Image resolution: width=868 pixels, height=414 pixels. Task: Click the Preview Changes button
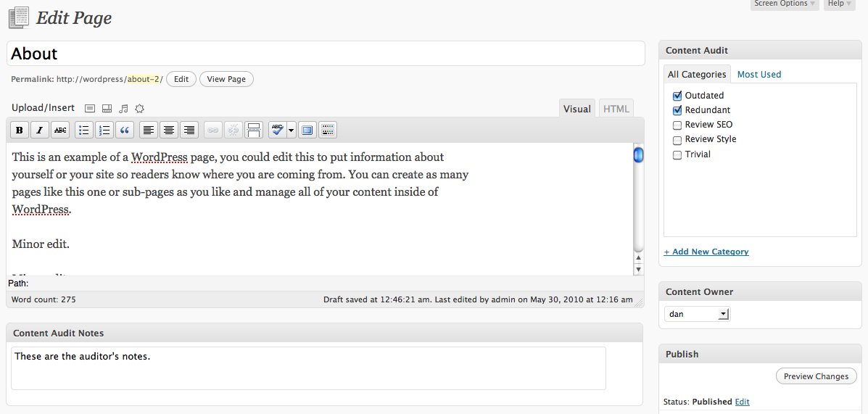tap(816, 376)
